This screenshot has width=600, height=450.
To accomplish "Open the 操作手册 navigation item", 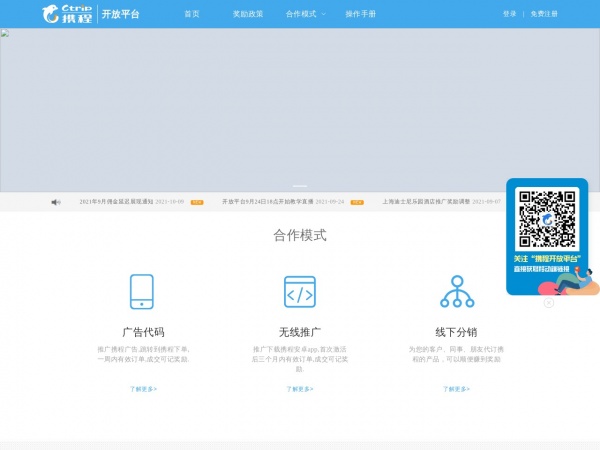I will 360,14.
